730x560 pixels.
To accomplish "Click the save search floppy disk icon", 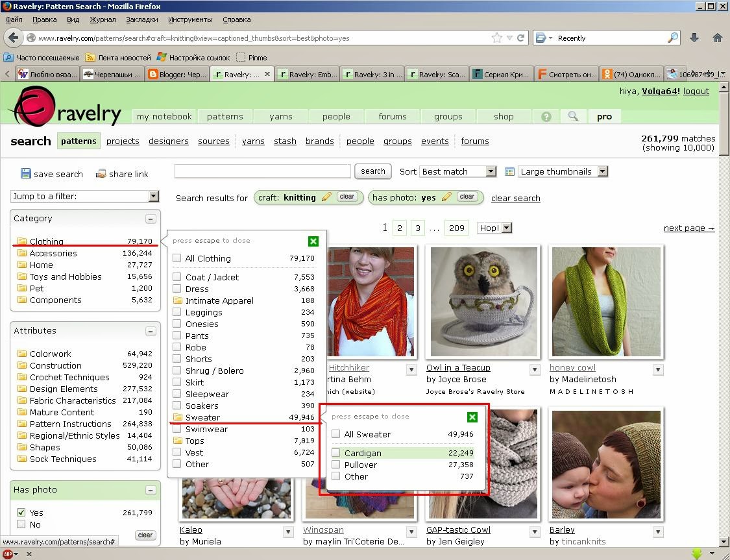I will 25,174.
